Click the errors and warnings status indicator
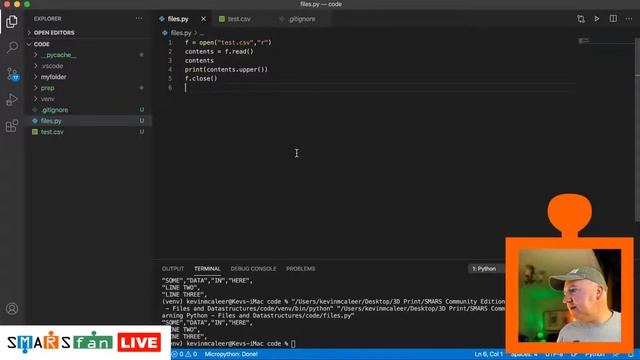Image resolution: width=640 pixels, height=360 pixels. [x=185, y=354]
